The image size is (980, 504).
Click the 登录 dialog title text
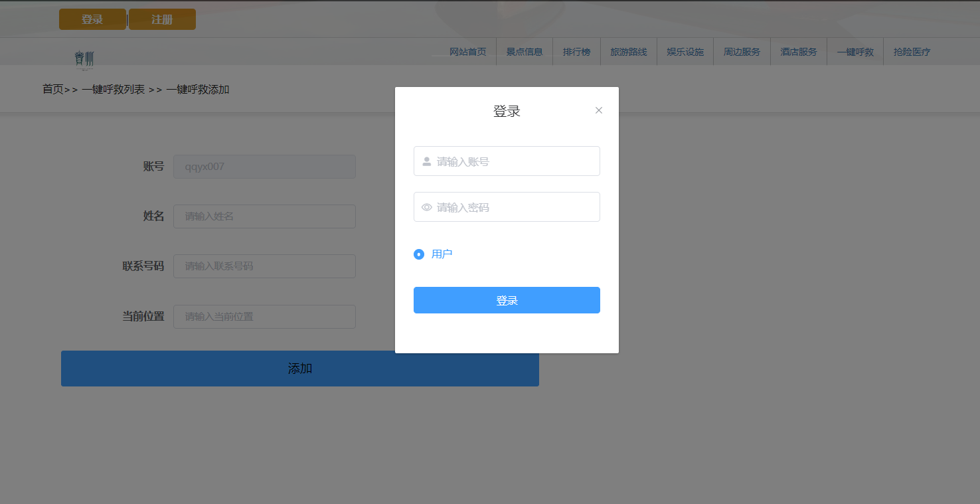click(x=507, y=112)
